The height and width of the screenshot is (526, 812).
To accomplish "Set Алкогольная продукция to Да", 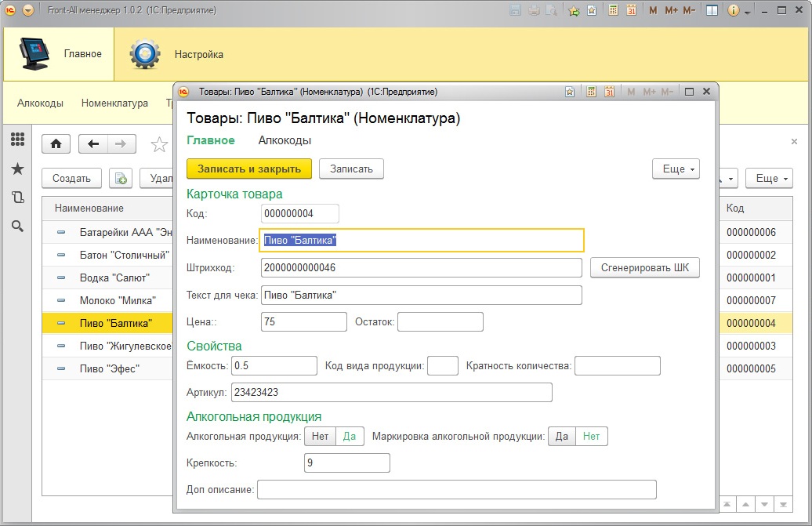I will coord(350,437).
